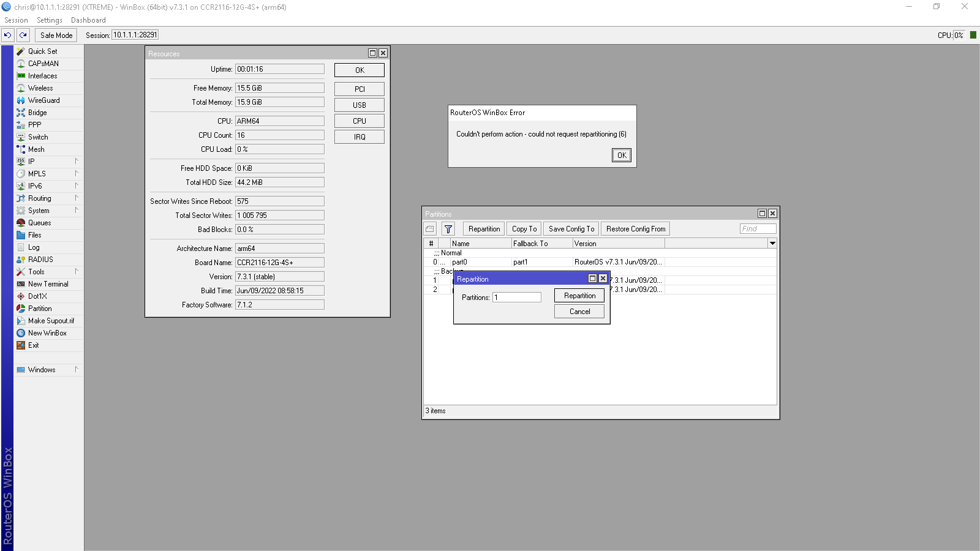Open Wireless sidebar icon

pyautogui.click(x=21, y=88)
